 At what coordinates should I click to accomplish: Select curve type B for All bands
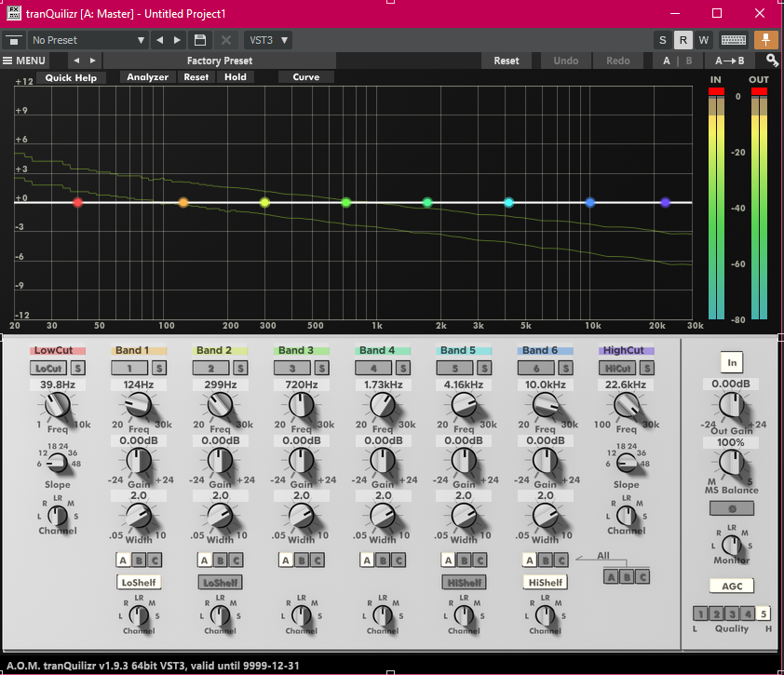coord(627,577)
